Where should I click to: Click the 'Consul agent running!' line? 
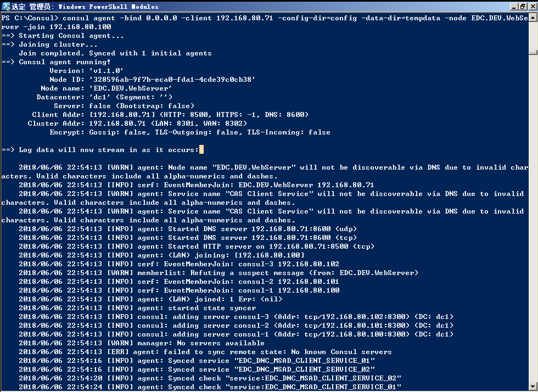coord(65,62)
